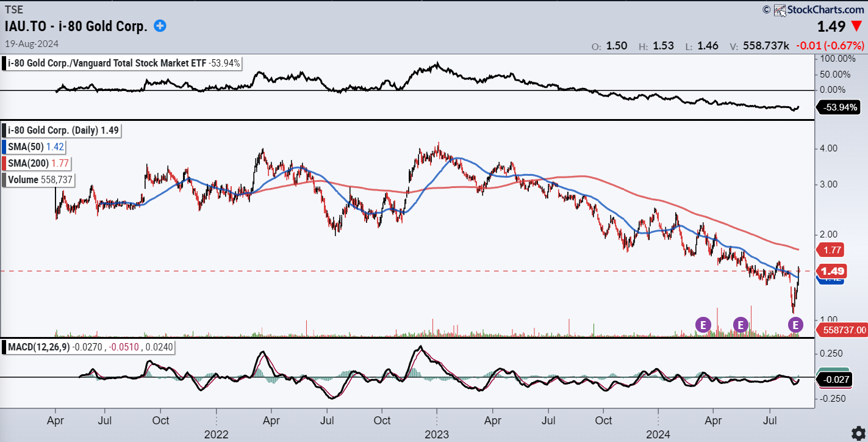868x442 pixels.
Task: Click the TSE exchange label
Action: [x=13, y=10]
